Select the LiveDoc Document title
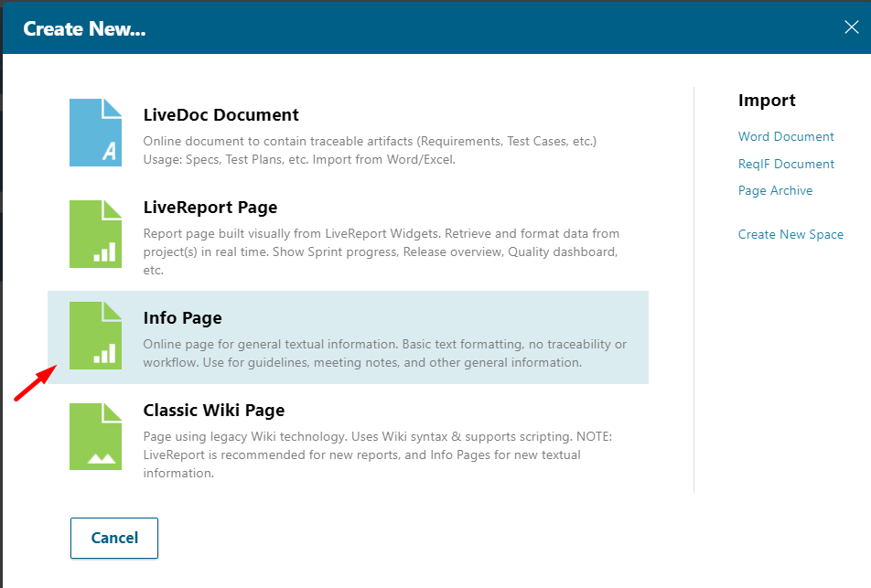This screenshot has width=871, height=588. (221, 115)
